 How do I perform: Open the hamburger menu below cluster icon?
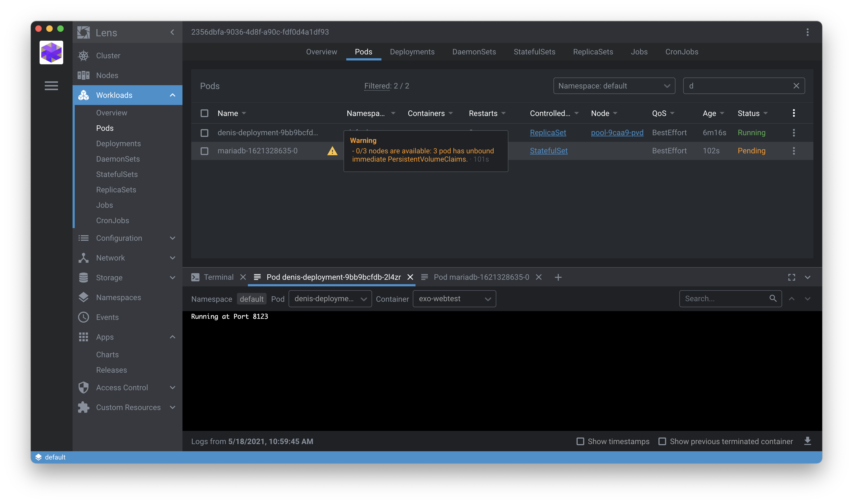click(51, 85)
